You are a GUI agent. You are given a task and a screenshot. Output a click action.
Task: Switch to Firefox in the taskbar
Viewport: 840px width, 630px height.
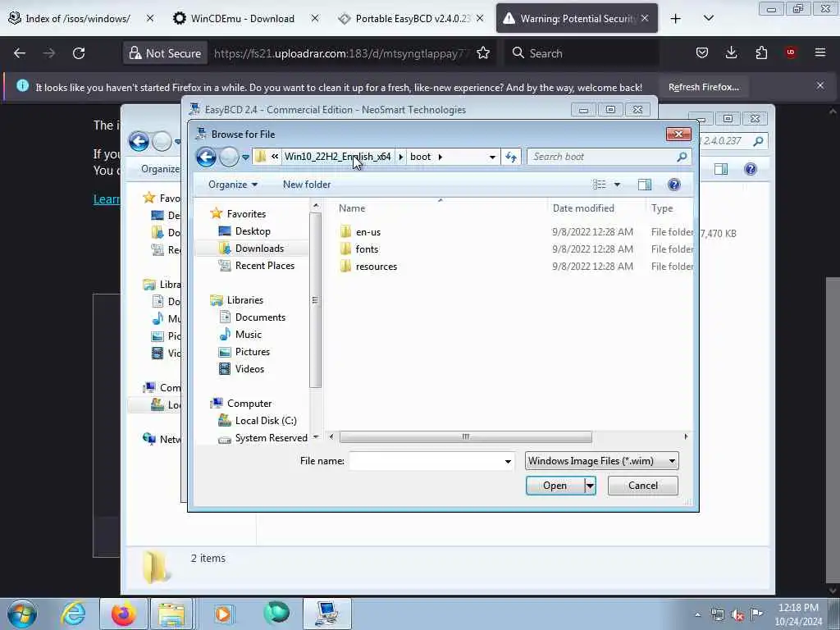123,614
